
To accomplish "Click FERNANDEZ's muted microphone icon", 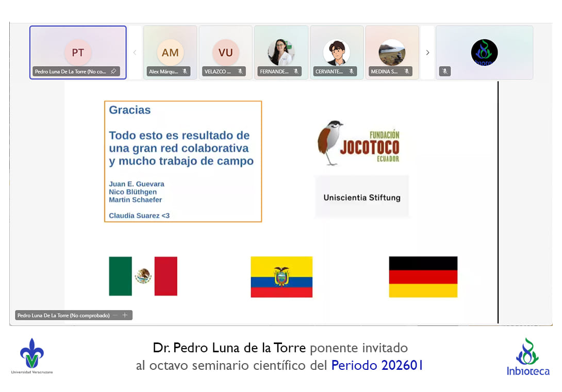I will coord(296,72).
